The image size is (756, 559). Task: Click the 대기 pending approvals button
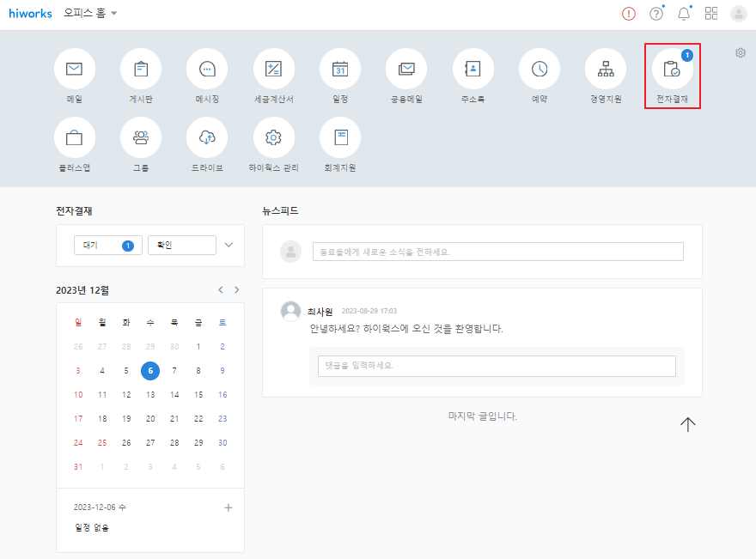(108, 246)
